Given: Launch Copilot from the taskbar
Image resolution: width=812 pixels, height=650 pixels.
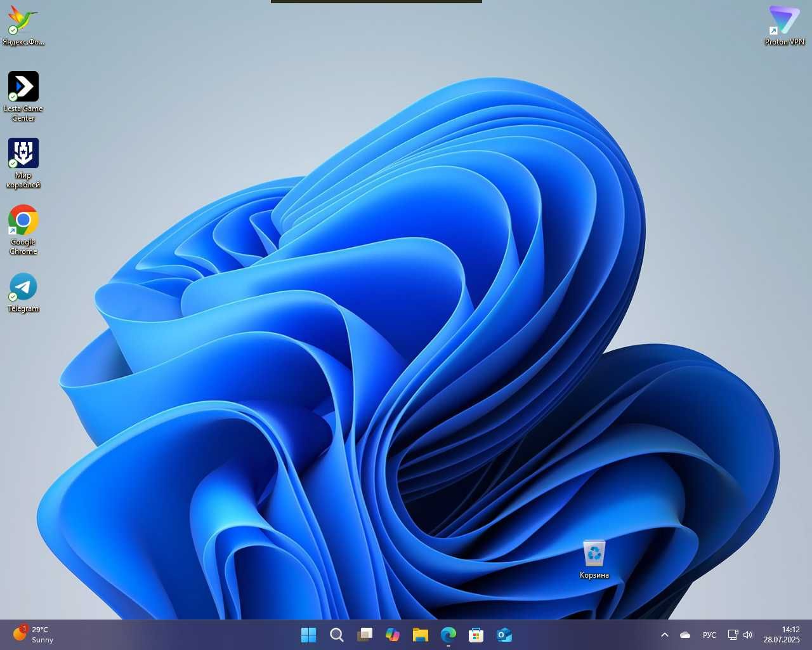Looking at the screenshot, I should tap(393, 635).
